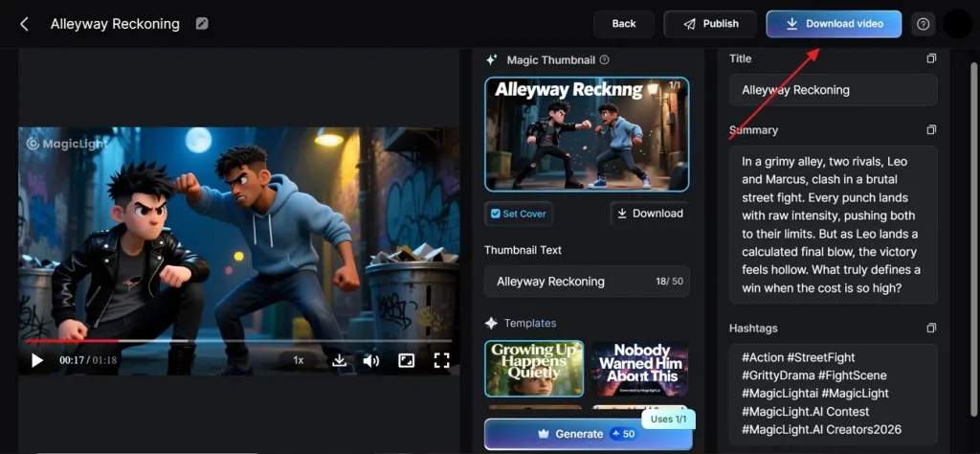Select the Alleyway Reckoning thumbnail preview
This screenshot has height=454, width=980.
point(587,134)
